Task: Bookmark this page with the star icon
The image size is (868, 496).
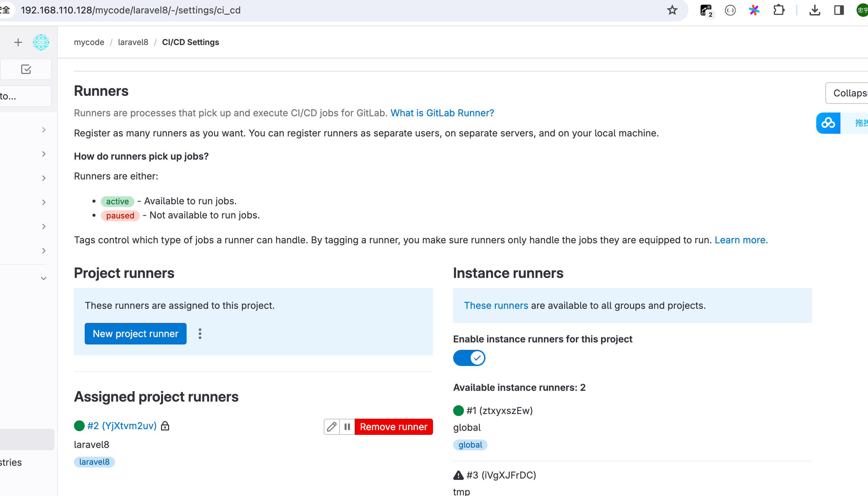Action: tap(672, 10)
